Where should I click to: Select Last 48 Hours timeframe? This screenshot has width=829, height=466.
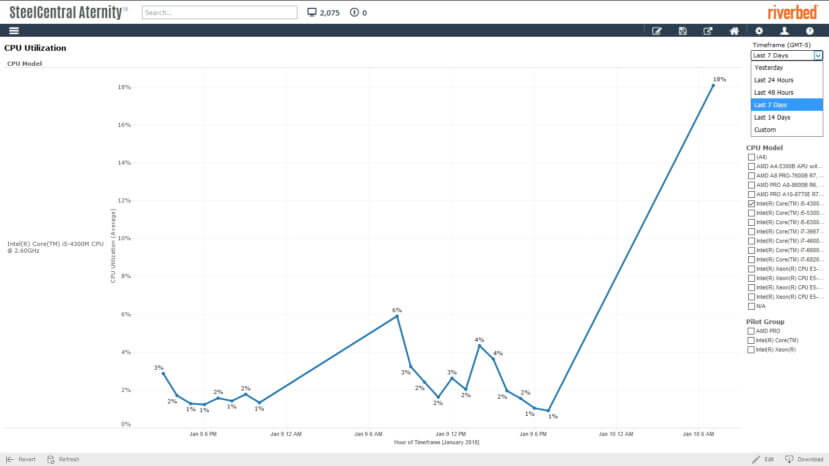point(787,92)
